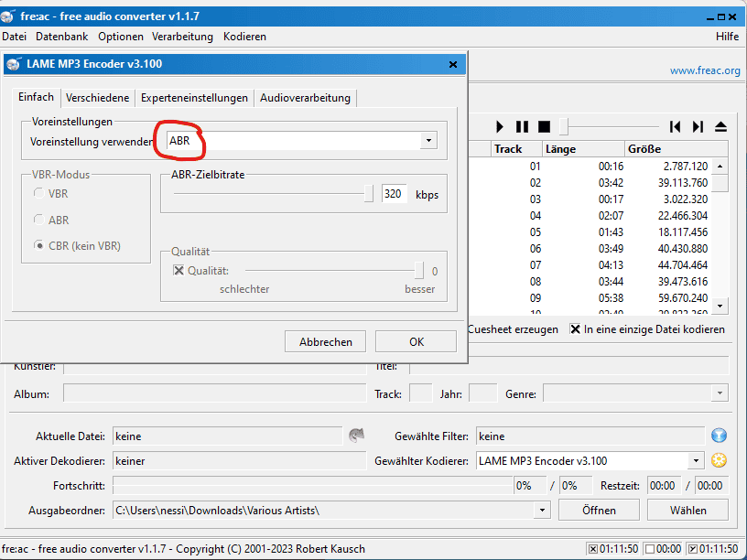The image size is (747, 560).
Task: Stop playback with the square stop icon
Action: (x=544, y=126)
